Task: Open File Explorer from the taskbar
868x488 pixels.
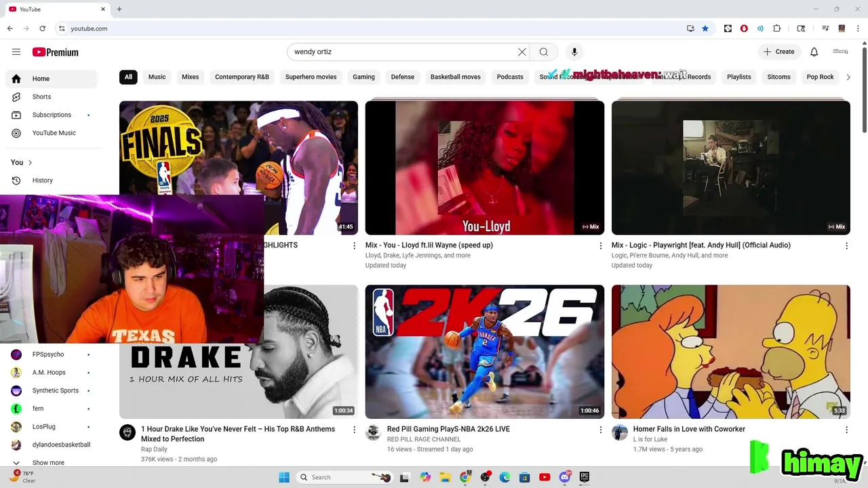Action: coord(446,477)
